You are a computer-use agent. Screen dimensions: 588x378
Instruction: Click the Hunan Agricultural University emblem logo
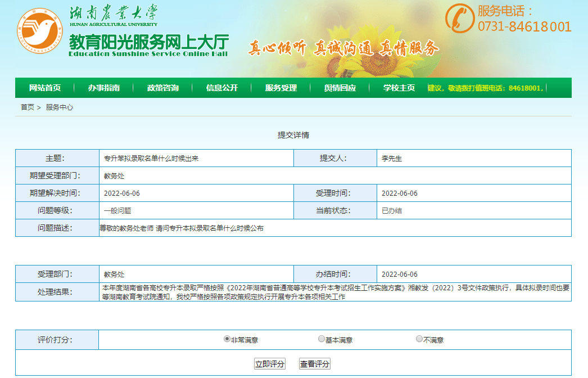click(x=39, y=31)
